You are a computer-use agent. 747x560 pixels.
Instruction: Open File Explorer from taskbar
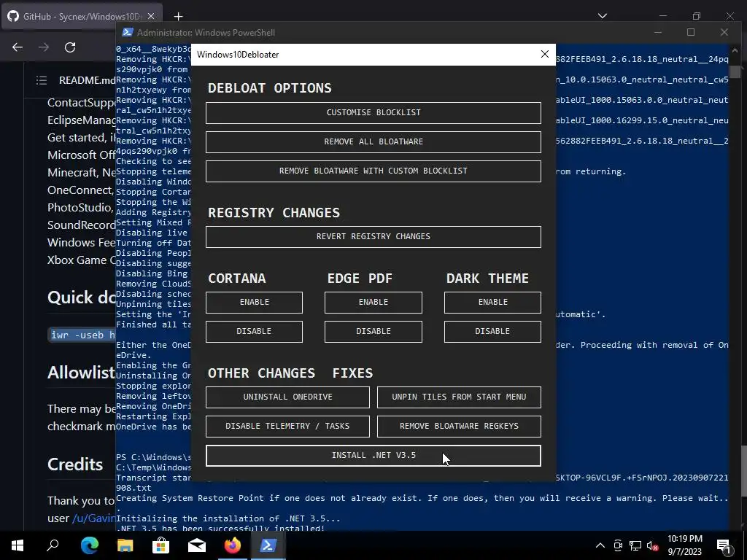(125, 545)
